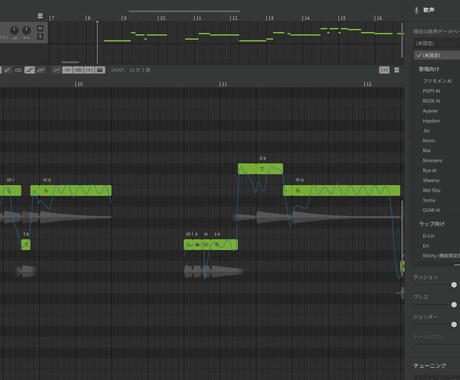Screen dimensions: 460x380
Task: Click measure 11 on piano roll ruler
Action: (x=223, y=84)
